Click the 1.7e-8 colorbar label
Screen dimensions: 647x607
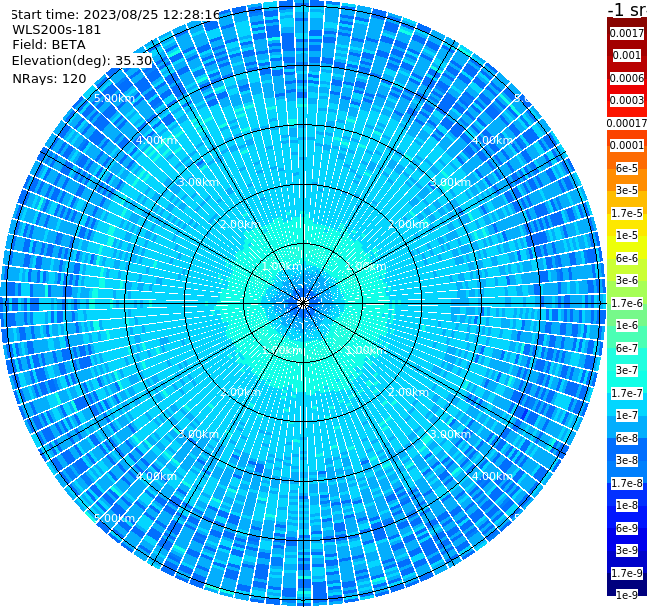[x=627, y=483]
